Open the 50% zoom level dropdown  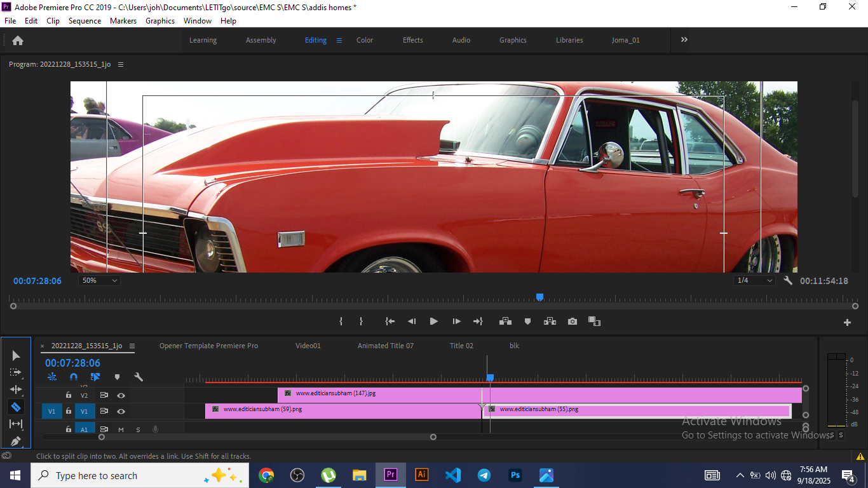click(98, 280)
